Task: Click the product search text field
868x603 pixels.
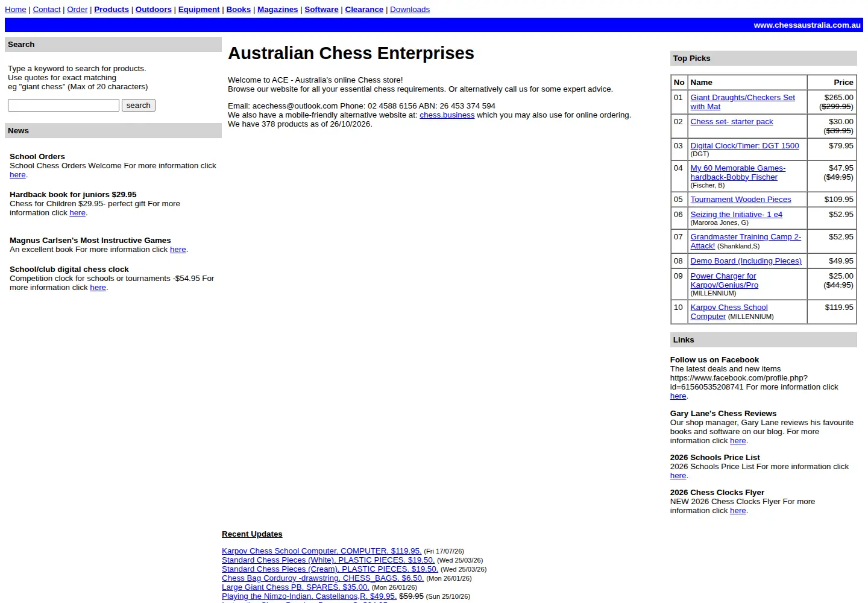Action: click(63, 106)
